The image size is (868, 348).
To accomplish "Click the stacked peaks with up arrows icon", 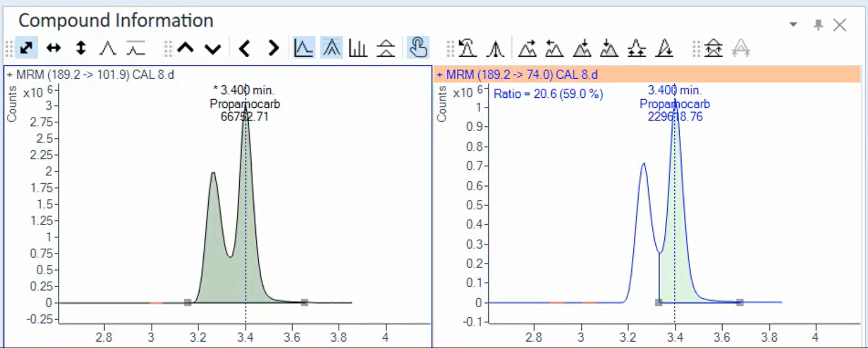I will pos(713,48).
